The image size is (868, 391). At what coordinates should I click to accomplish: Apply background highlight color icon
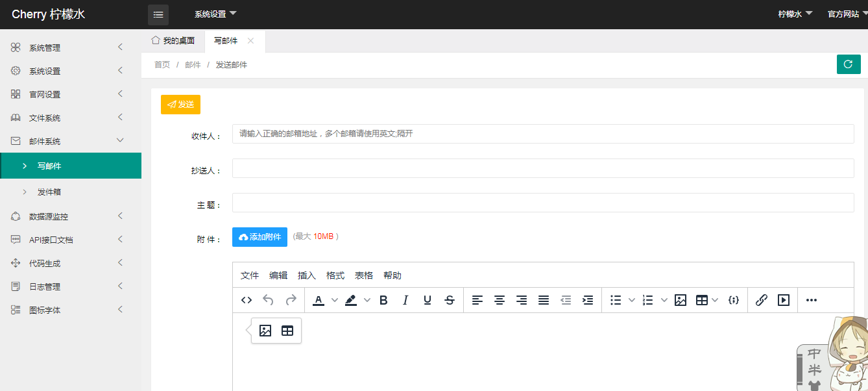[x=351, y=300]
